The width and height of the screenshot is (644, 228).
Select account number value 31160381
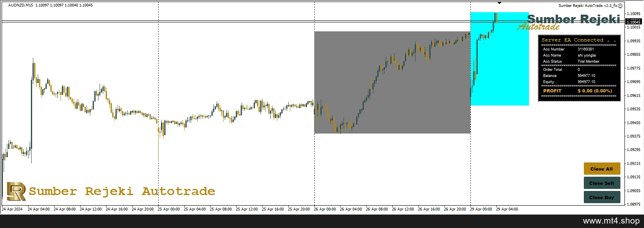[x=586, y=49]
